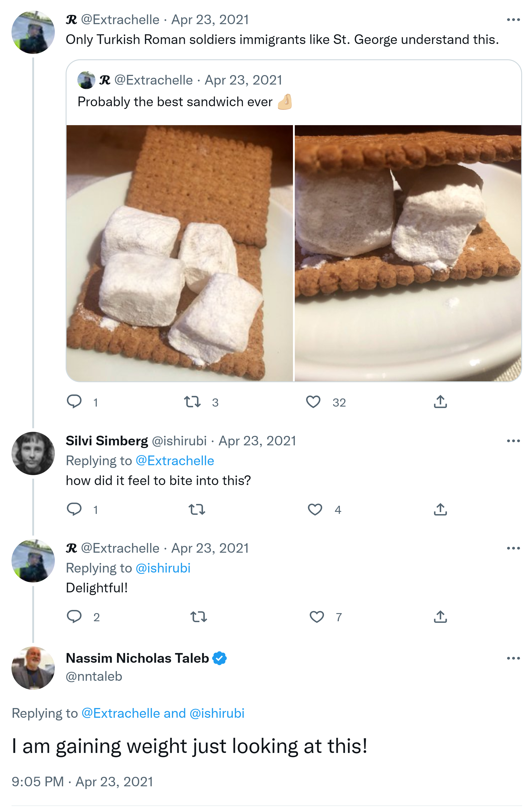
Task: Reply to the first Extrachelle tweet
Action: click(x=74, y=402)
